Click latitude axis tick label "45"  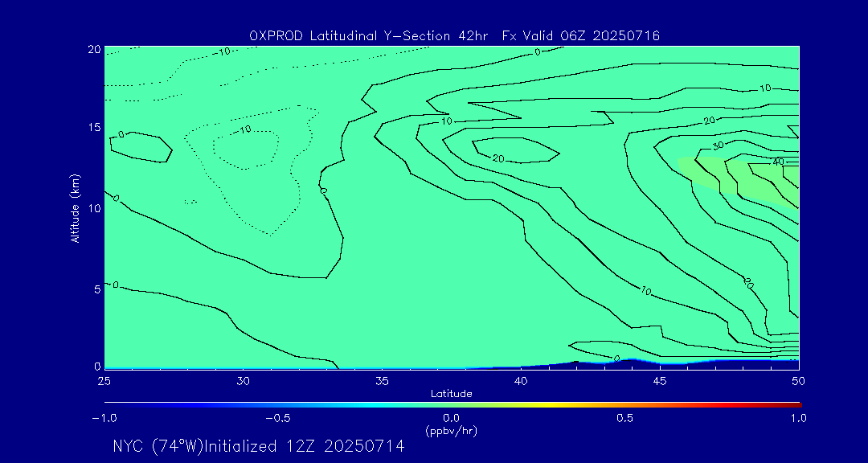click(x=660, y=381)
